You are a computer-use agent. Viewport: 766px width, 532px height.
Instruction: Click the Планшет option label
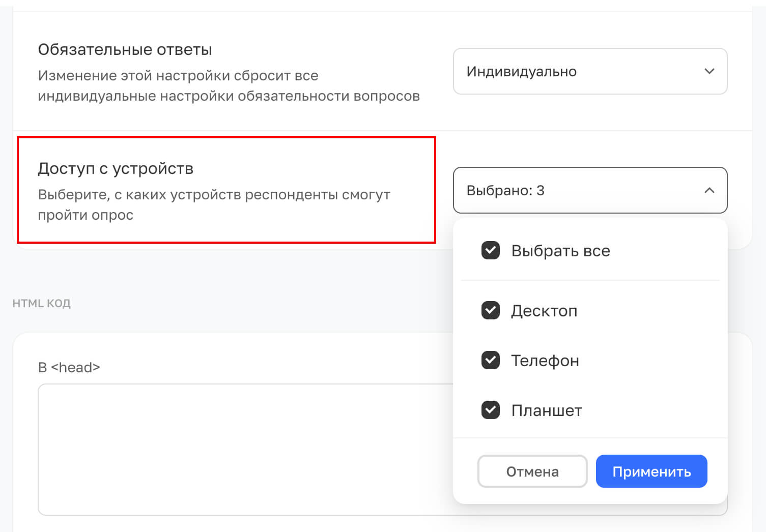(x=547, y=410)
